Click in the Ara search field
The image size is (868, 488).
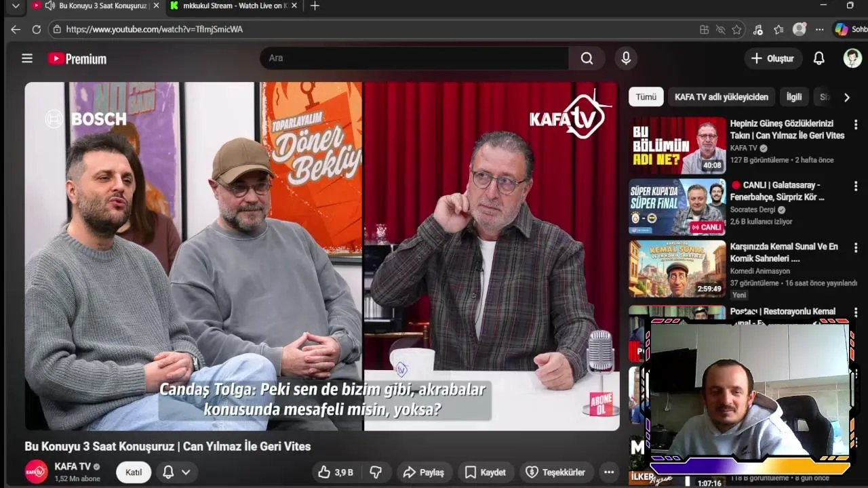point(414,58)
